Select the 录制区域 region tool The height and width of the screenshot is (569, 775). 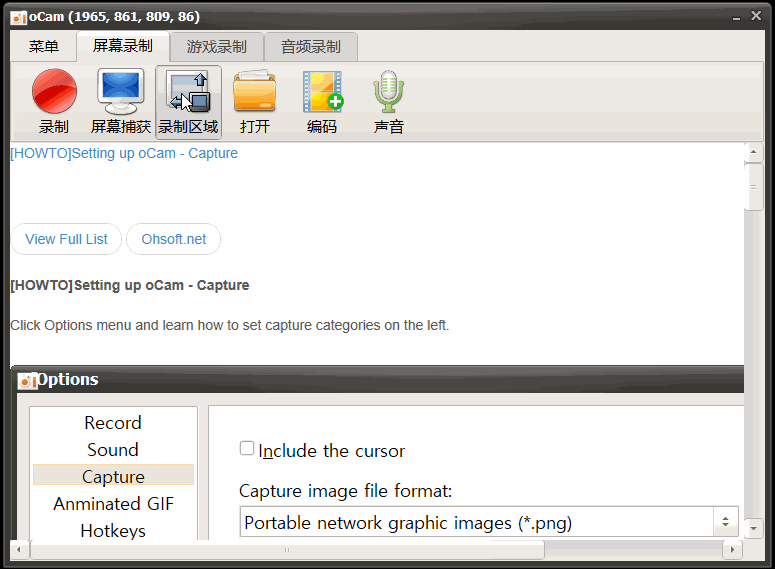188,101
